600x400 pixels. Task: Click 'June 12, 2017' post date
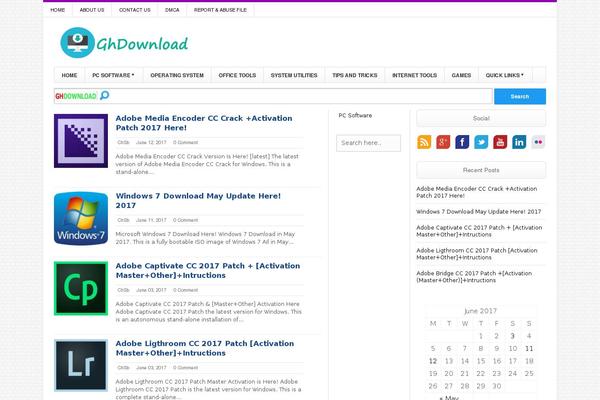[x=151, y=142]
